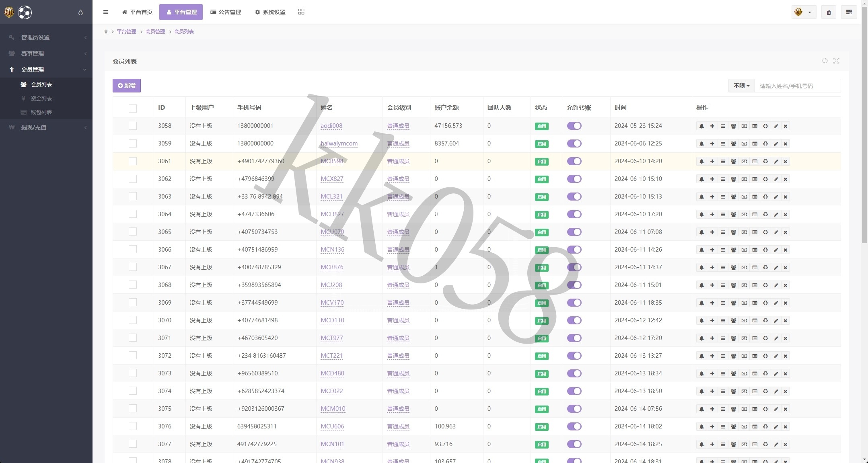
Task: Click the plus icon in row 3076
Action: (x=712, y=427)
